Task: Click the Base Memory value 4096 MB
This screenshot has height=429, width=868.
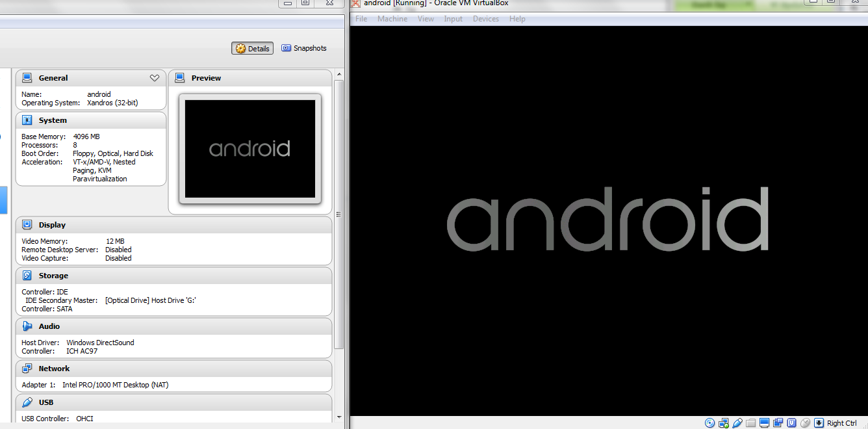Action: pyautogui.click(x=86, y=136)
